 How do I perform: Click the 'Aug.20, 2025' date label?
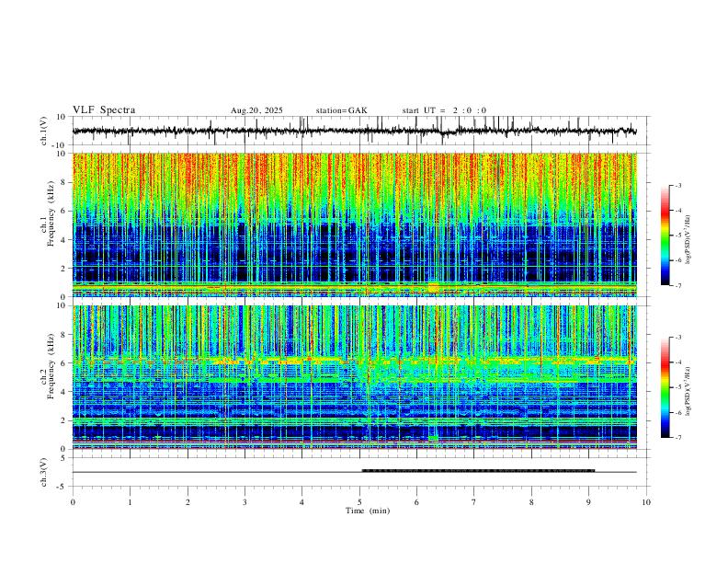pos(256,110)
